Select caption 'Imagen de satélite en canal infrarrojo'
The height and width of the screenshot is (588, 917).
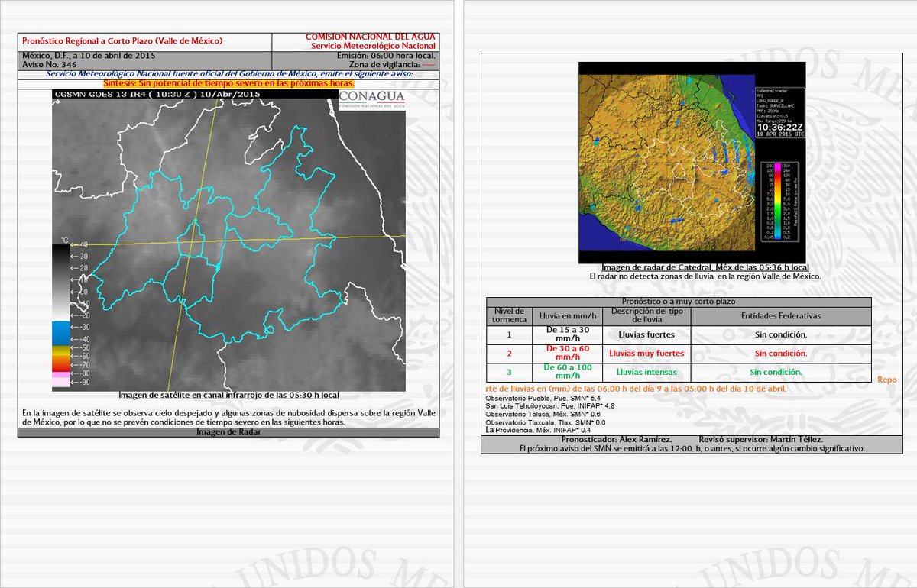[x=228, y=396]
